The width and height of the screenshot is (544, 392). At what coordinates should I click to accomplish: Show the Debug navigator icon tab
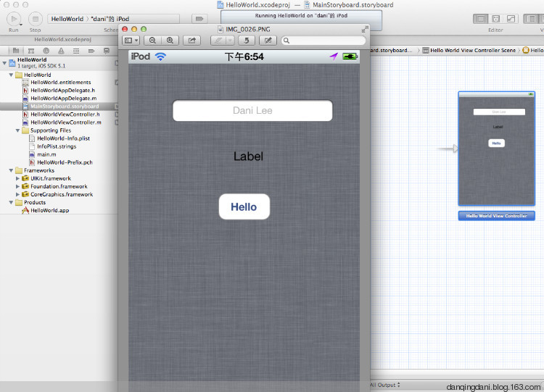pos(76,51)
